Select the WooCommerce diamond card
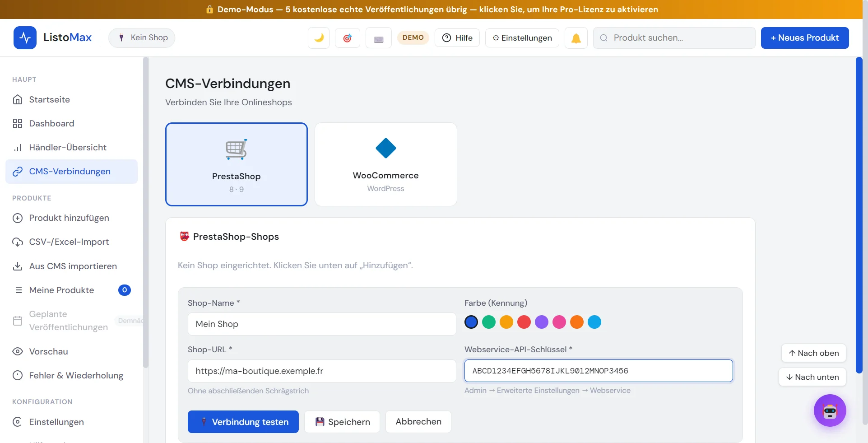This screenshot has width=868, height=443. pos(386,164)
